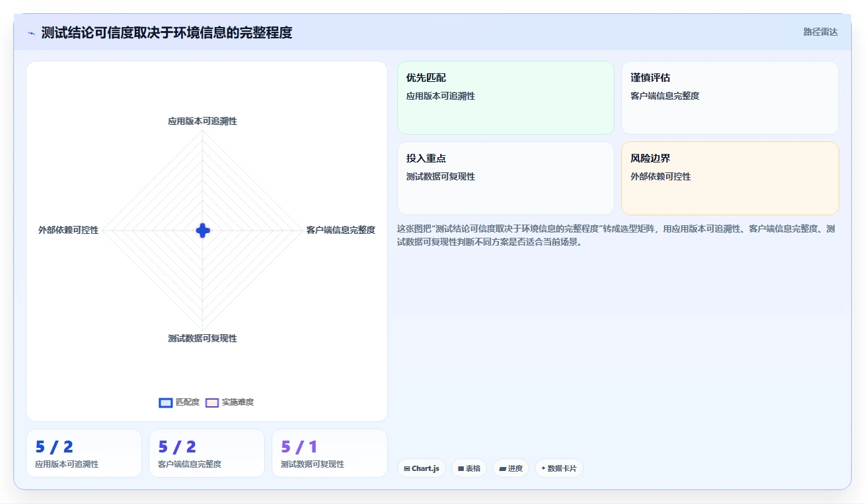The image size is (865, 504).
Task: Open the 5 / 2 应用版本可追溯性 stat card
Action: pos(84,453)
